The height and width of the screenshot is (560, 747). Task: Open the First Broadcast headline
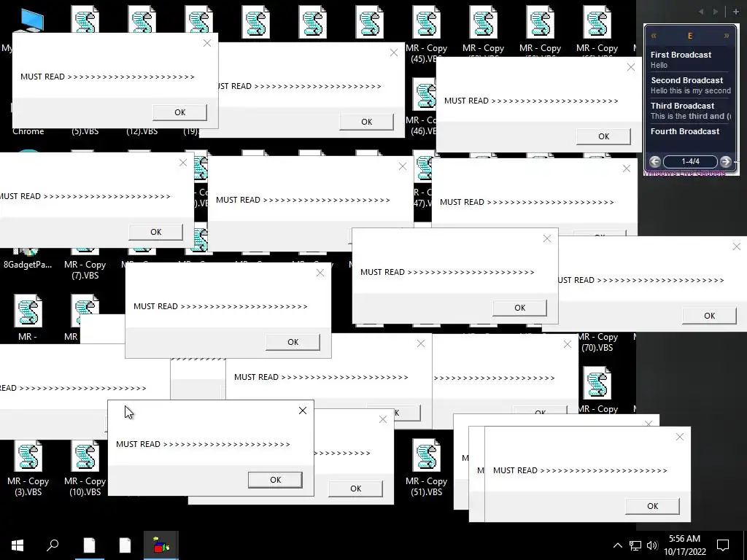[x=681, y=55]
